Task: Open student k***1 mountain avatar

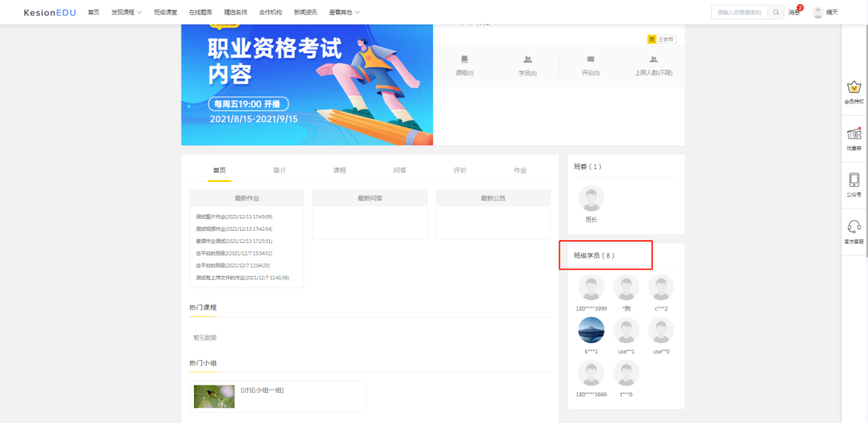Action: coord(591,331)
